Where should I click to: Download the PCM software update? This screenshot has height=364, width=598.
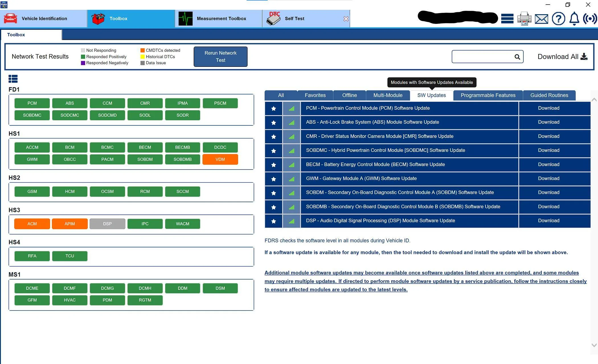click(554, 108)
